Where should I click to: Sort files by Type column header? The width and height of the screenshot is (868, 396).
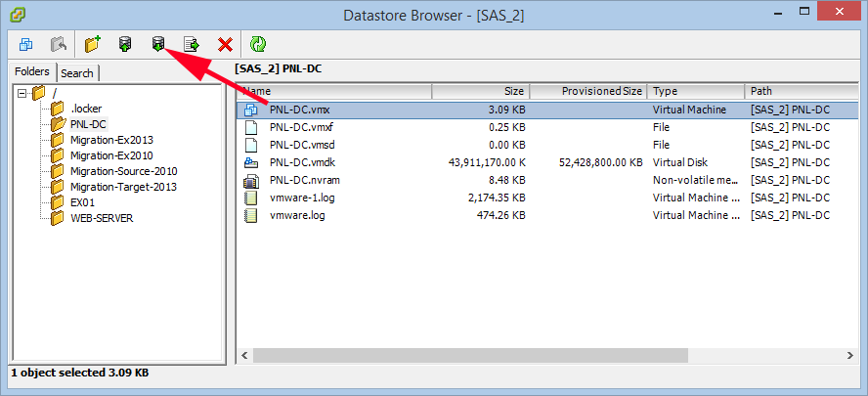pos(695,91)
